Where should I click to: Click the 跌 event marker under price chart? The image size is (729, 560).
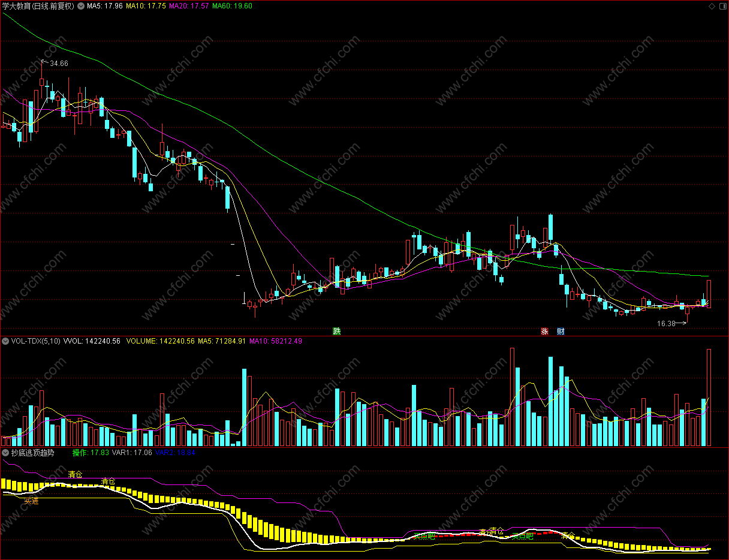pyautogui.click(x=337, y=331)
